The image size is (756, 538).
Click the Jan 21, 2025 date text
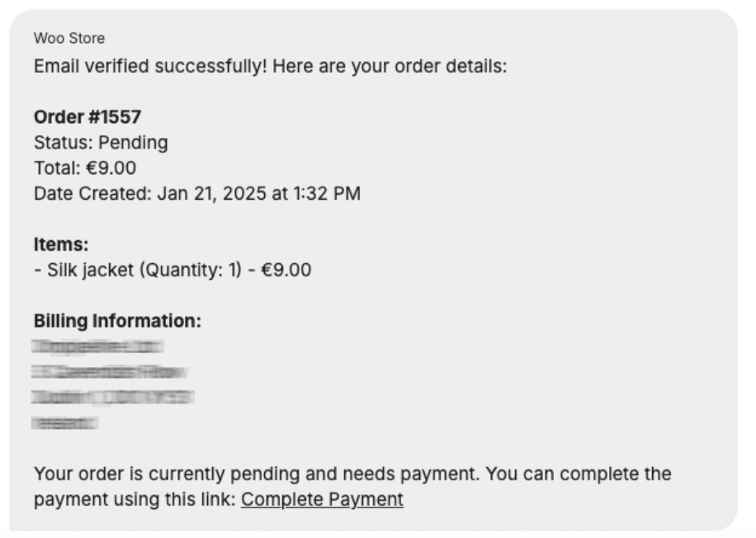211,194
